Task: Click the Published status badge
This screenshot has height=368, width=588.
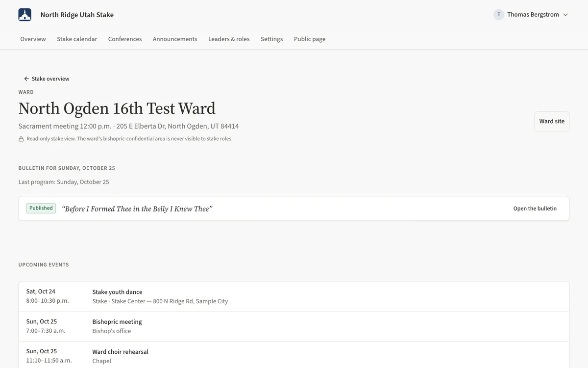Action: (x=41, y=208)
